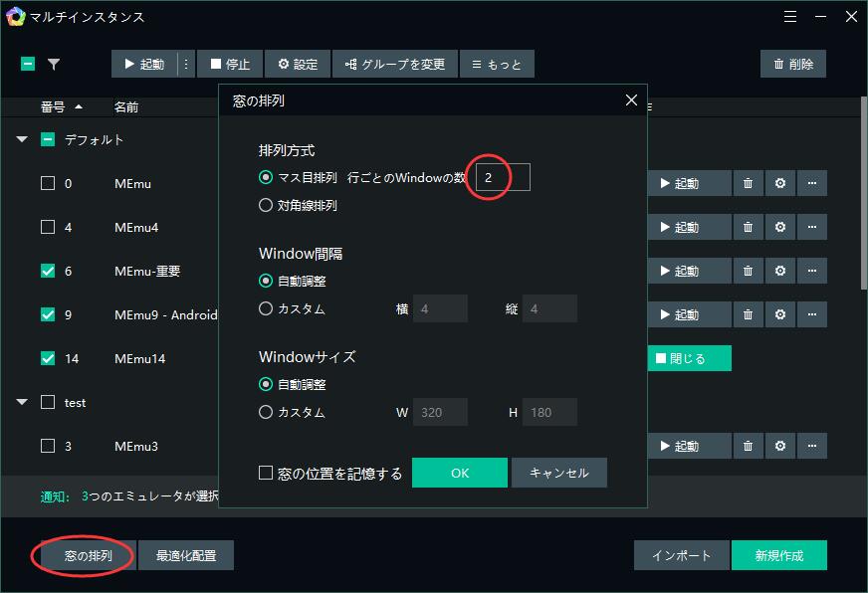Open the hamburger menu at top right
This screenshot has height=593, width=868.
coord(790,17)
